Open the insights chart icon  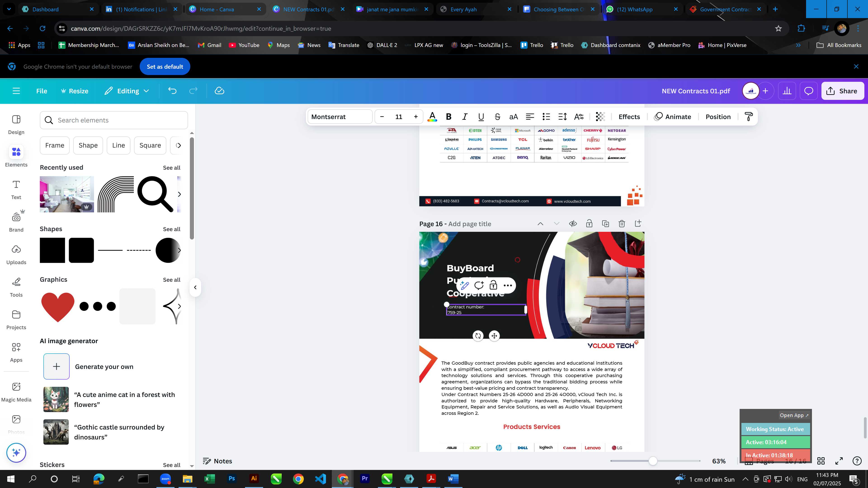click(x=787, y=91)
